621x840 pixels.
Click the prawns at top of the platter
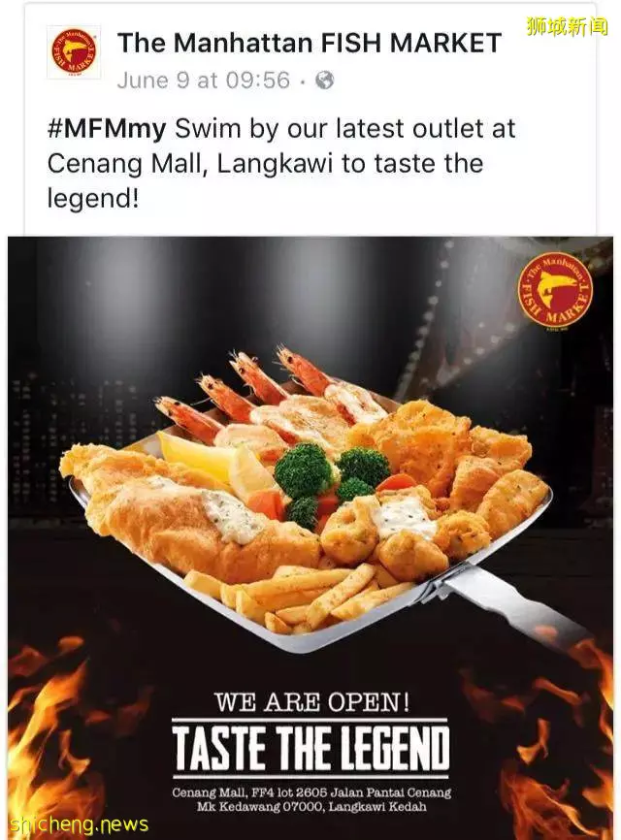(x=246, y=388)
